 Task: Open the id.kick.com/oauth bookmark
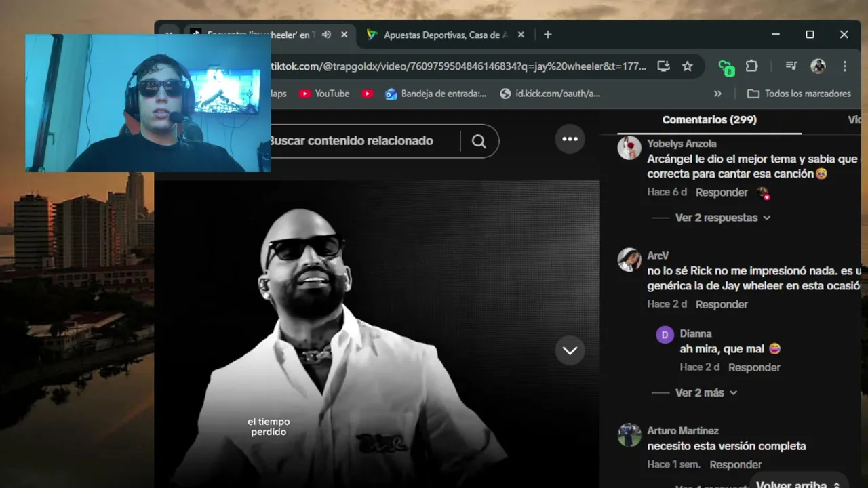tap(550, 94)
